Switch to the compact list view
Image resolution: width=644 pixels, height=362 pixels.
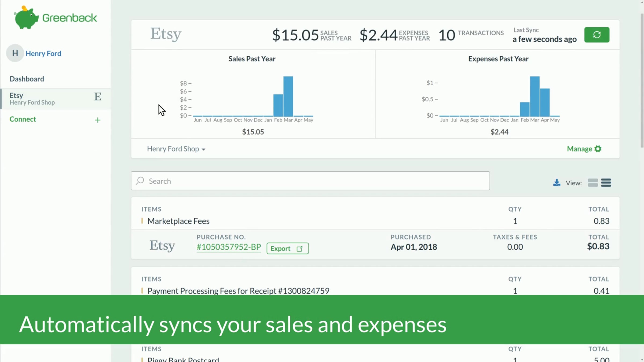[606, 183]
